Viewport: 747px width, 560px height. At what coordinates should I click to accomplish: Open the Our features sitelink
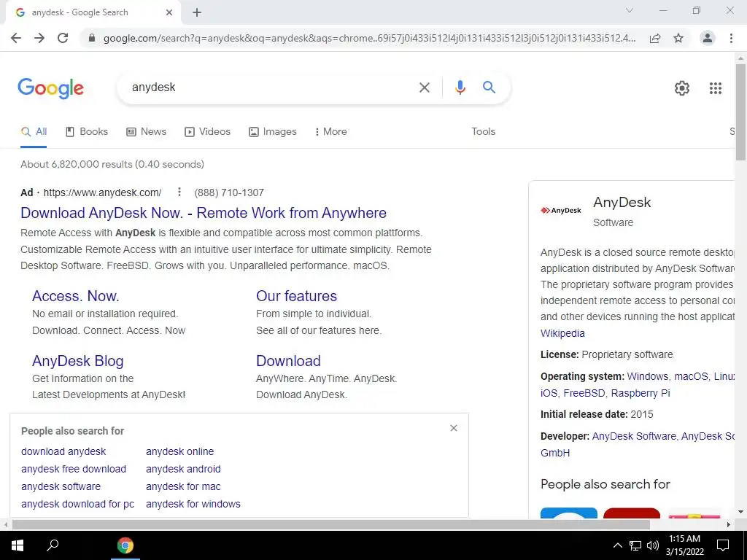coord(296,296)
